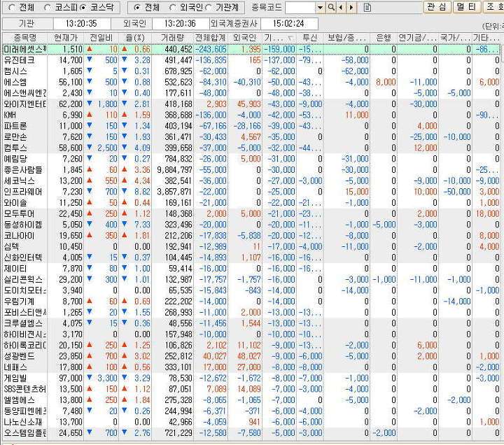Select the 오스템임플란트 stock row

[x=251, y=433]
